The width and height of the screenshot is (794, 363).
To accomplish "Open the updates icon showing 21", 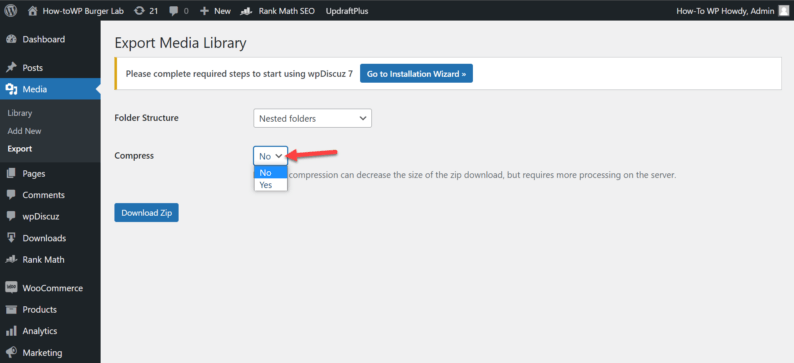I will (139, 11).
